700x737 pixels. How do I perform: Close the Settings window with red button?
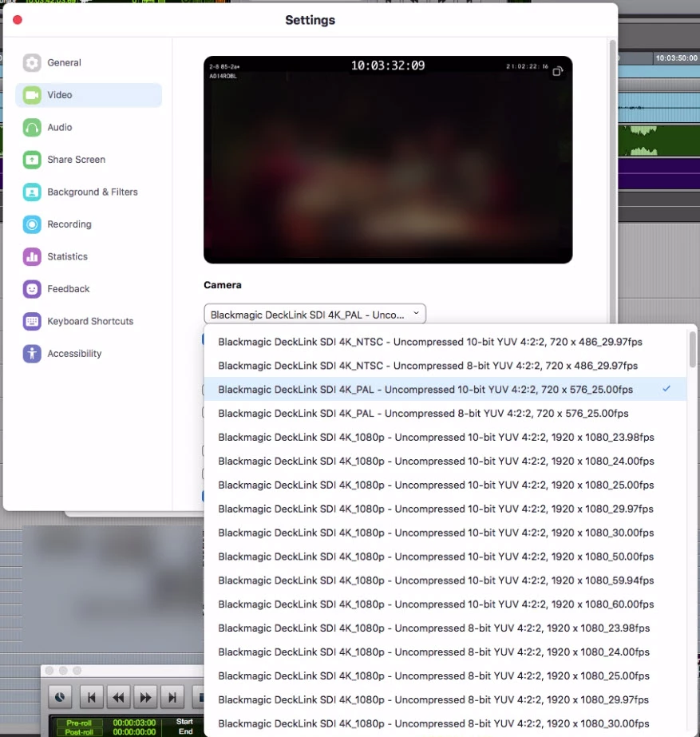18,20
